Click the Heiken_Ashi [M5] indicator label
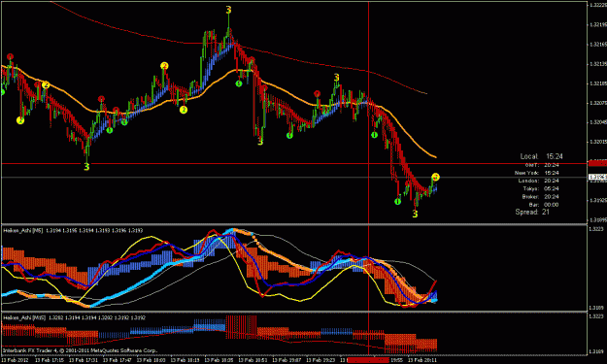The height and width of the screenshot is (364, 607). coord(23,231)
